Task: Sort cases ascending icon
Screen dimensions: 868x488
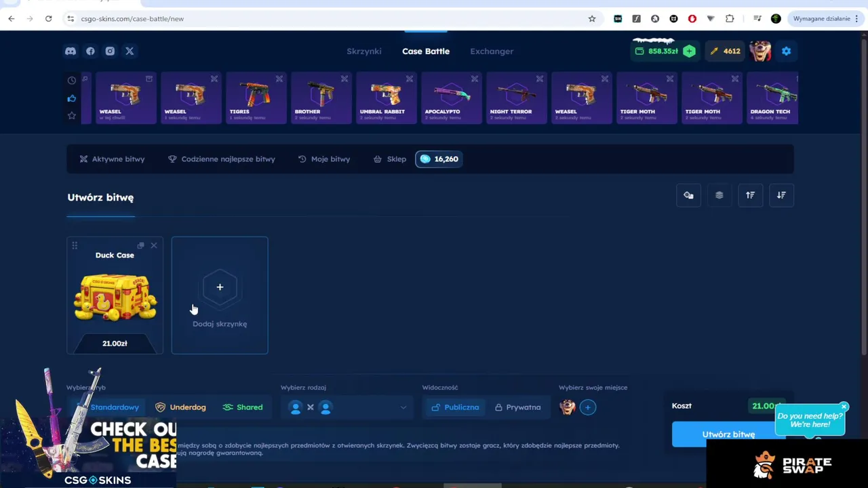Action: point(751,195)
